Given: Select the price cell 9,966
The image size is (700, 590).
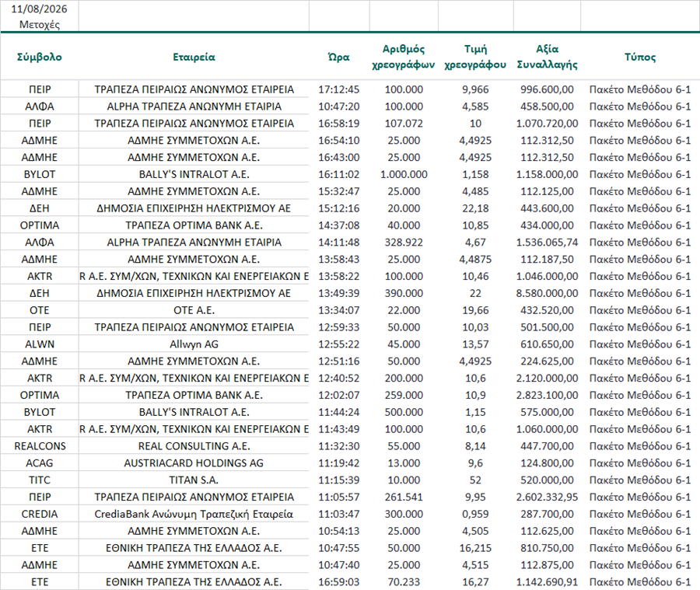Looking at the screenshot, I should pyautogui.click(x=475, y=89).
